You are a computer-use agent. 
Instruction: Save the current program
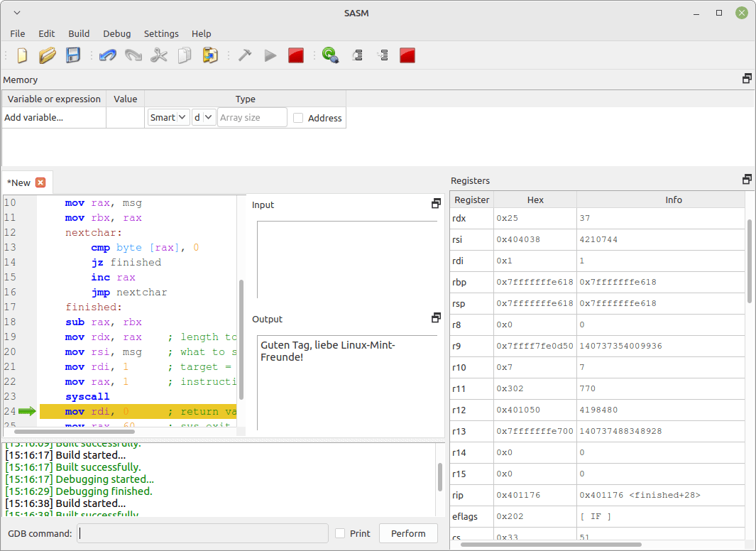[73, 55]
